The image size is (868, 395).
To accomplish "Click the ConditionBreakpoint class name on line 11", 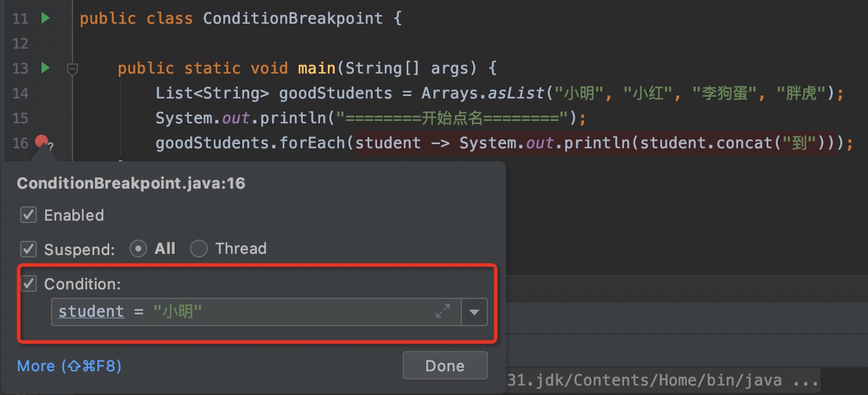I will 292,18.
